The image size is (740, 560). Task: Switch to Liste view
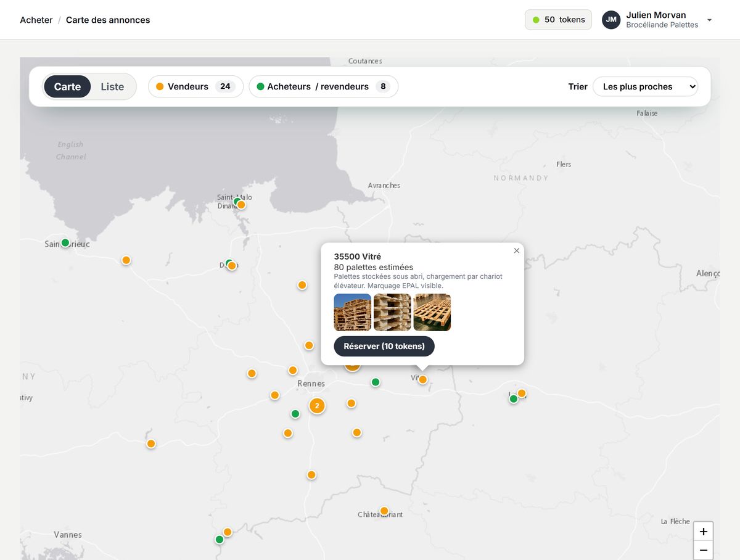[x=112, y=86]
